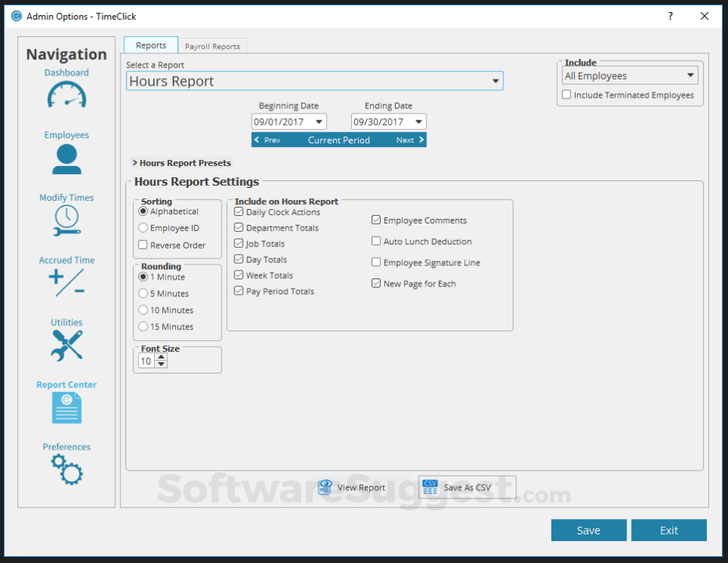Increase Font Size using the stepper
728x563 pixels.
tap(162, 356)
